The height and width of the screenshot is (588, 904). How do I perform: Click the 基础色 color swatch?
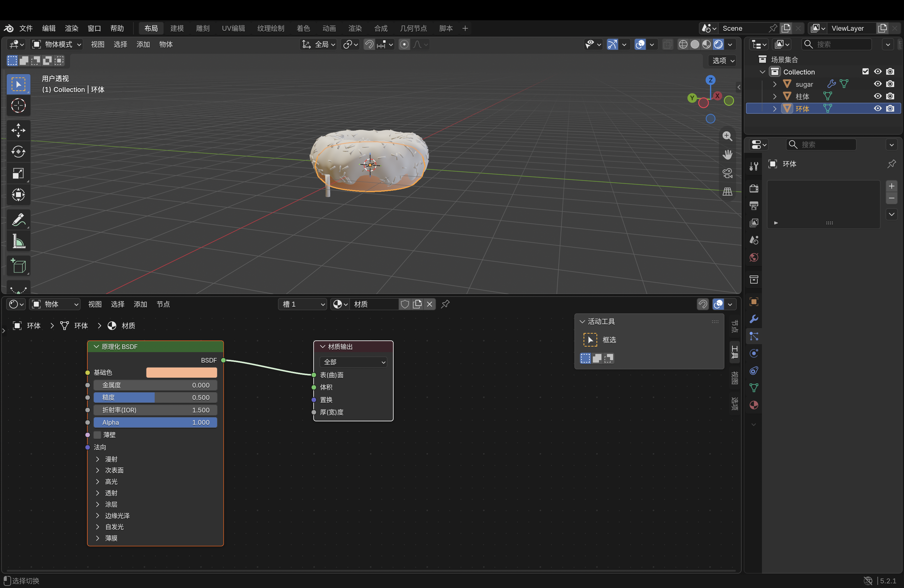click(x=181, y=372)
